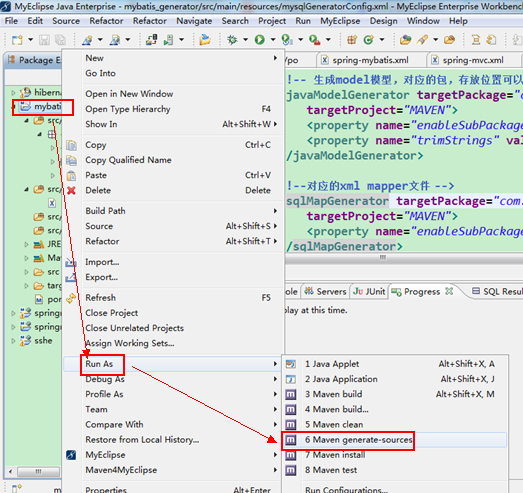Open dropdown arrow beside Run icon
523x493 pixels.
click(273, 40)
